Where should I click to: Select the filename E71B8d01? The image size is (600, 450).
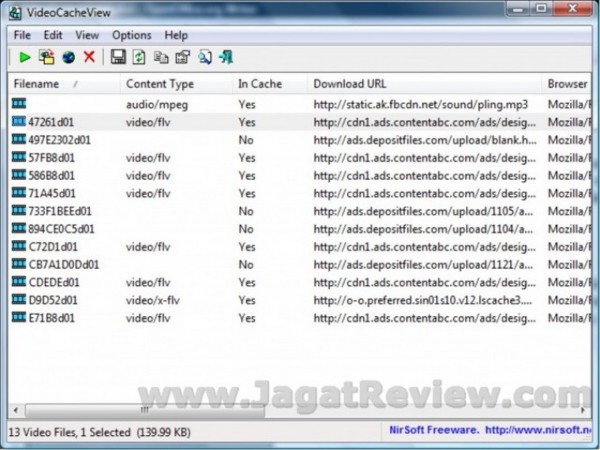(x=52, y=318)
